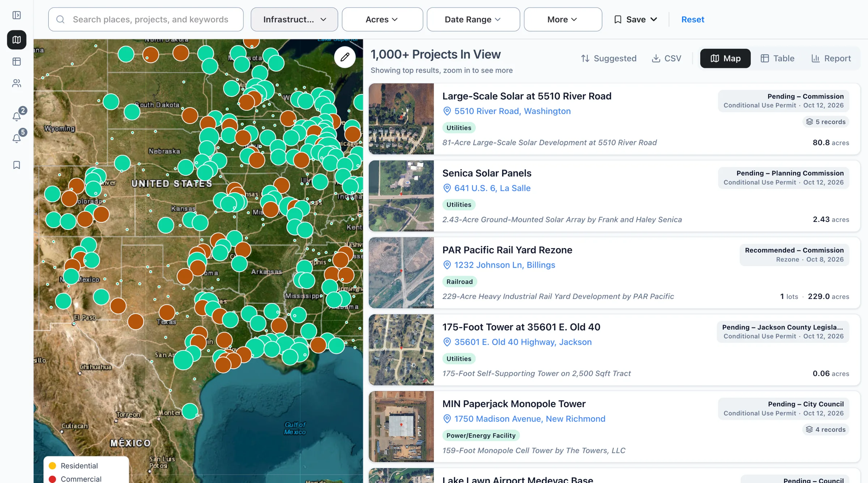Click the Residential legend color dot
The width and height of the screenshot is (868, 483).
52,466
